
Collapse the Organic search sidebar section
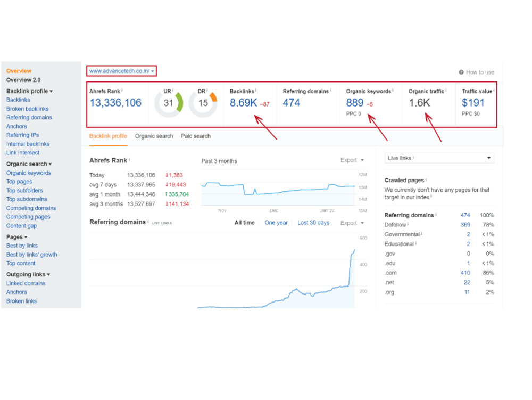[29, 164]
